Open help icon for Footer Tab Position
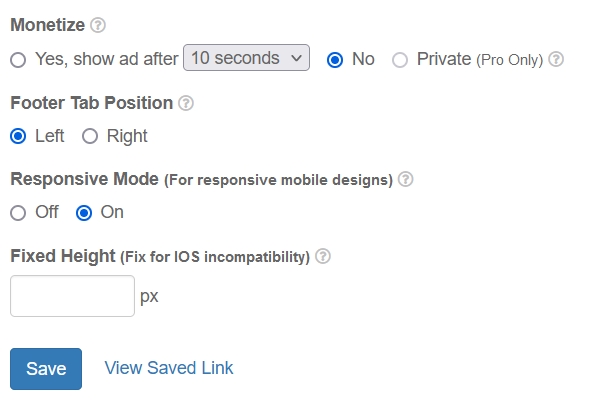Viewport: 603px width, 404px height. click(x=185, y=102)
